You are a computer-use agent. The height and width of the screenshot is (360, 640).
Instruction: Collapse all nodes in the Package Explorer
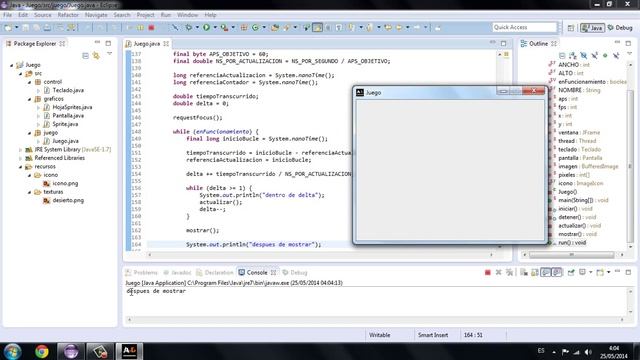(85, 55)
